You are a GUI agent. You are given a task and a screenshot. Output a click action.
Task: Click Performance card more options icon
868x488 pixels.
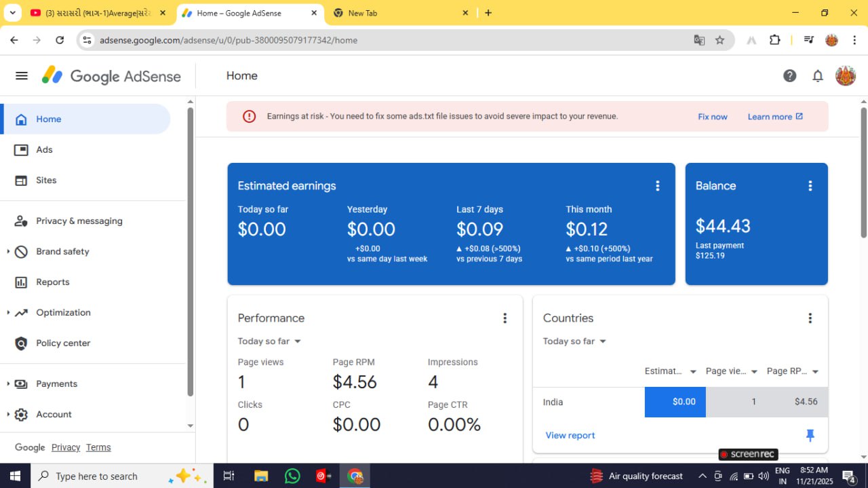pos(505,318)
